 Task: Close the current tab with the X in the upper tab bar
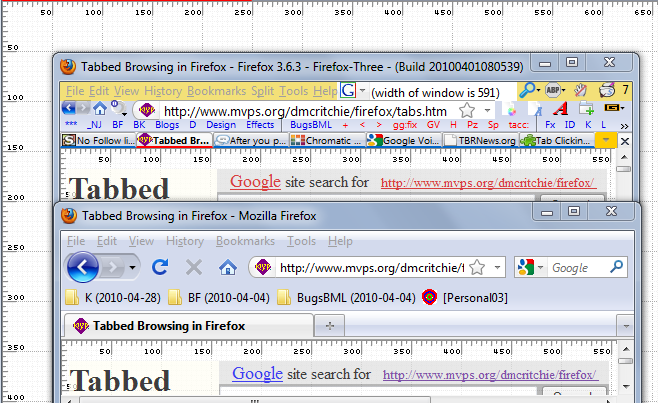pos(624,141)
